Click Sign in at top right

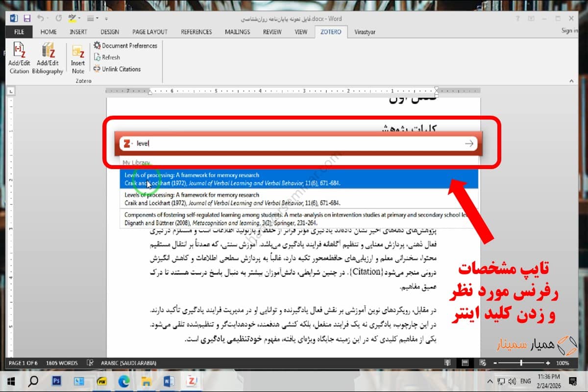click(x=569, y=30)
